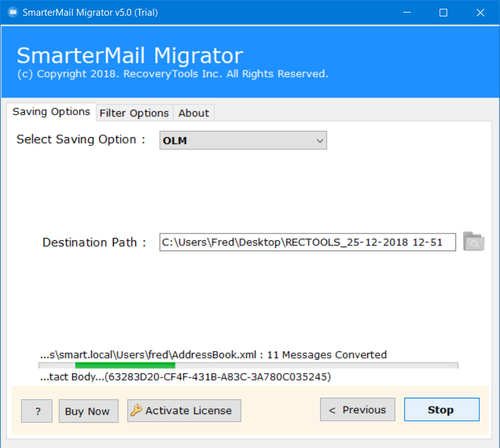
Task: Click the 'Destination Path :' label
Action: (94, 242)
